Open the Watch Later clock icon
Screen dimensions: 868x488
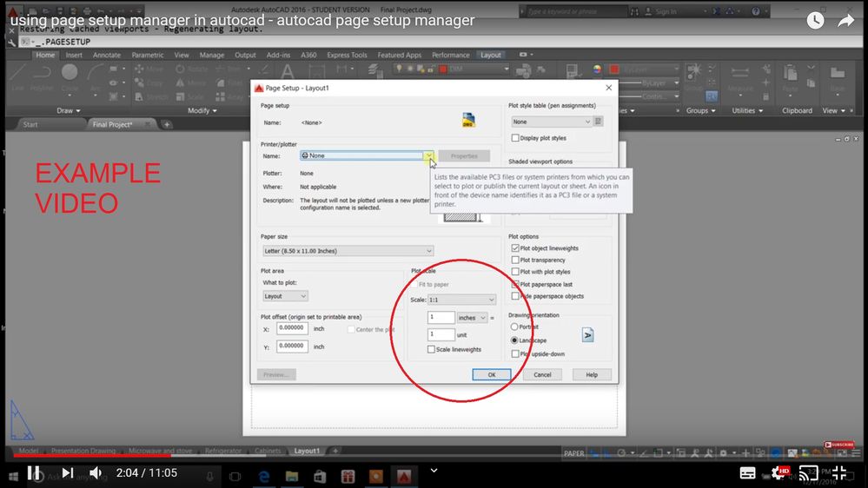tap(815, 21)
